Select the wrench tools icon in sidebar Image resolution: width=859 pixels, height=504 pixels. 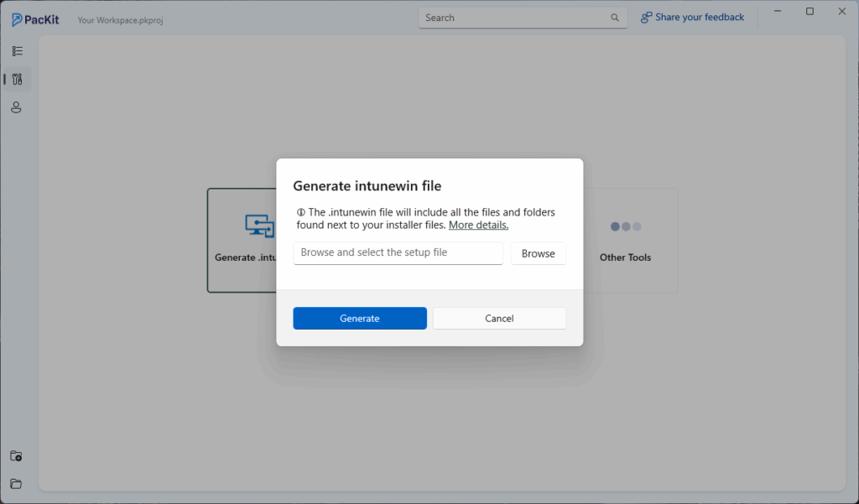click(17, 80)
